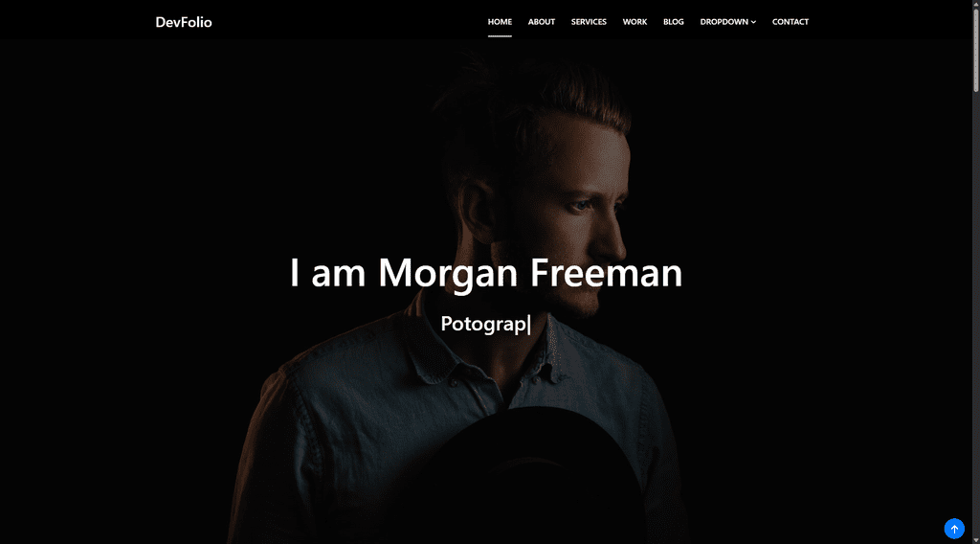The image size is (980, 544).
Task: Go to the HOME nav item
Action: [500, 22]
